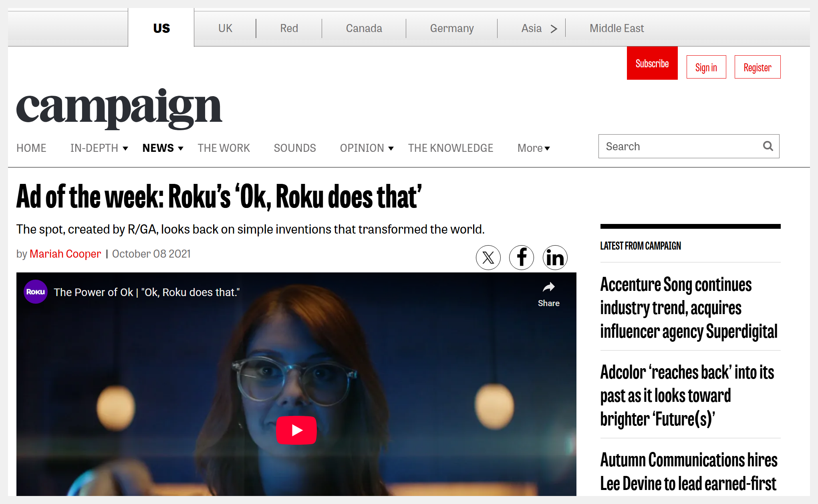This screenshot has width=818, height=504.
Task: Expand the More navigation menu
Action: coord(534,148)
